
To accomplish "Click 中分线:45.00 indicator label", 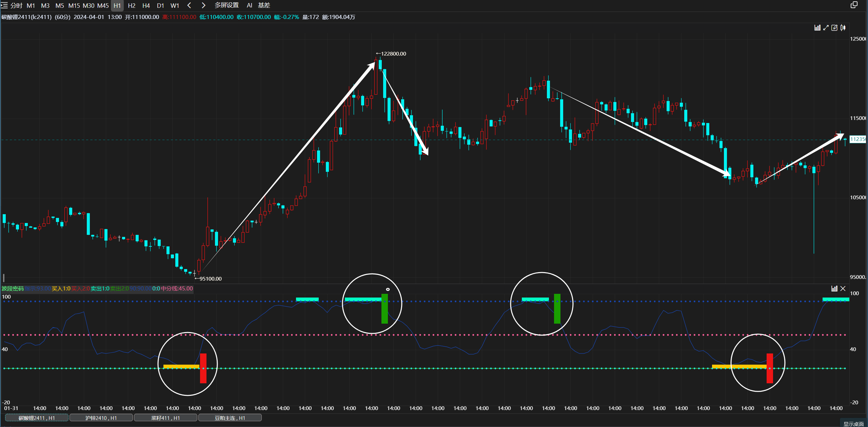I will click(177, 288).
